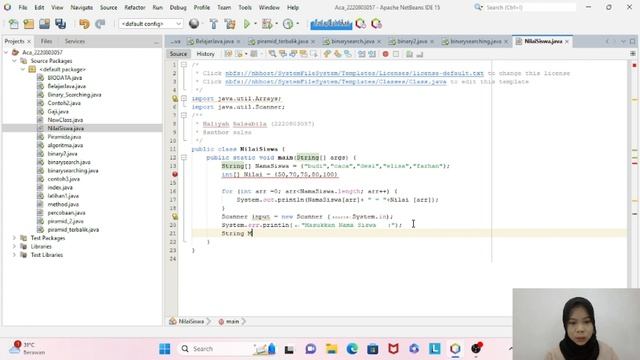Click the taskbar Search box
The height and width of the screenshot is (360, 640).
tap(229, 349)
